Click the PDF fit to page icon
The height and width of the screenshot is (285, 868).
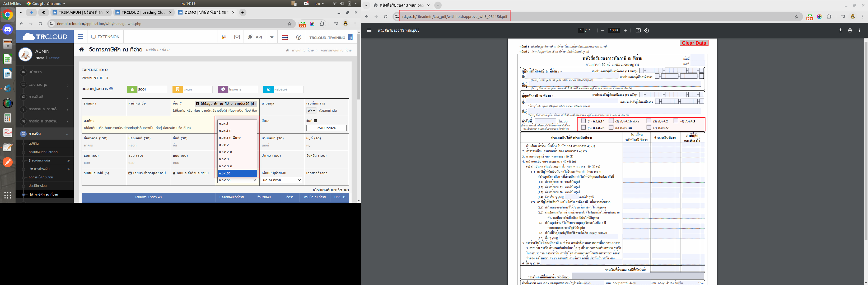tap(638, 30)
